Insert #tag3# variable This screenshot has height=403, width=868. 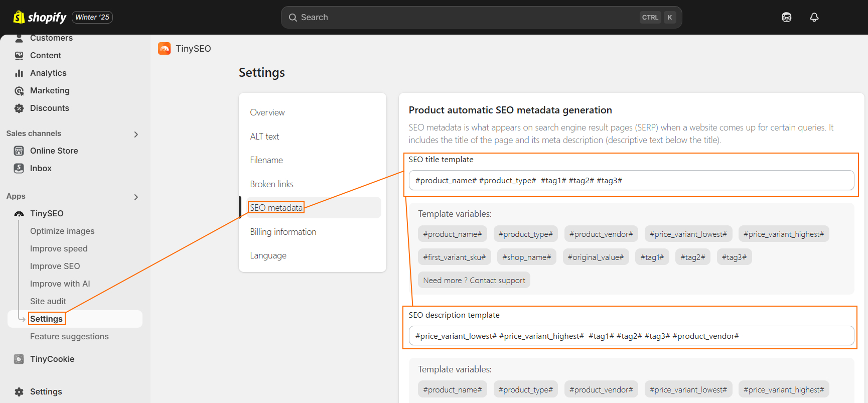click(x=734, y=257)
